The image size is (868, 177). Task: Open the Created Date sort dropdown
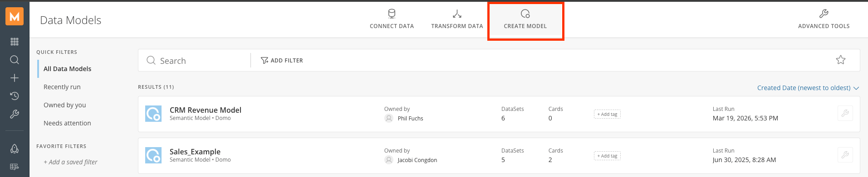pyautogui.click(x=808, y=88)
